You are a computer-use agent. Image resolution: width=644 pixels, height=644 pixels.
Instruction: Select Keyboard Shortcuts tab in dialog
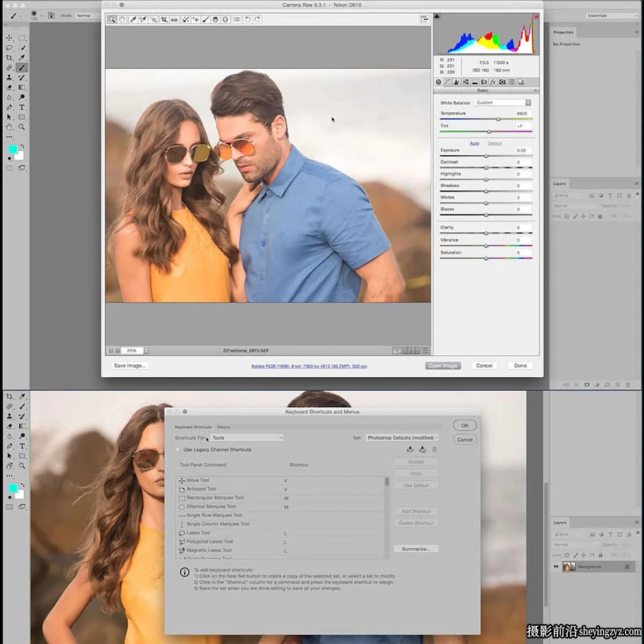(x=193, y=427)
